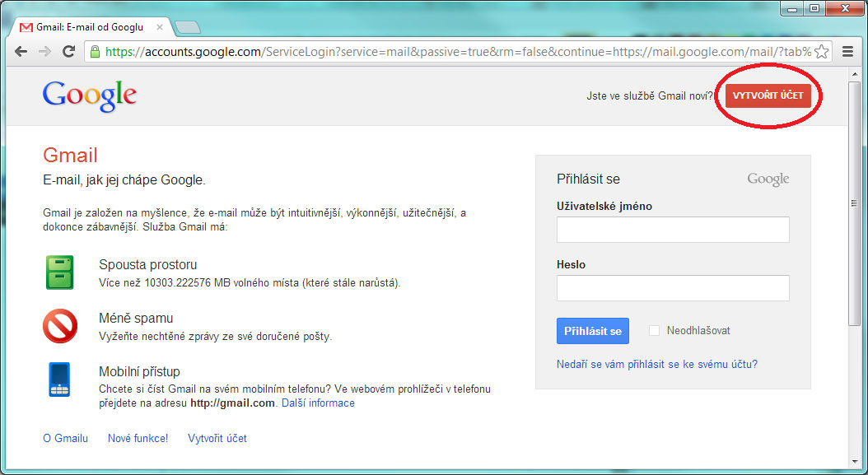The image size is (868, 475).
Task: Open the Nové funkce! link
Action: 138,439
